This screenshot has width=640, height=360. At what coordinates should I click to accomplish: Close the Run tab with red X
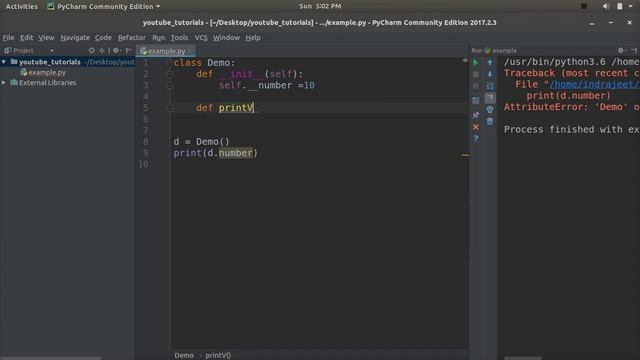[x=476, y=127]
